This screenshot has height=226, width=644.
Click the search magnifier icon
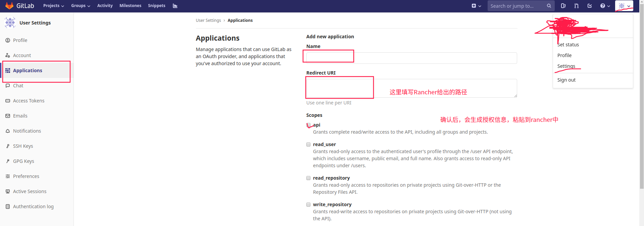pos(549,6)
